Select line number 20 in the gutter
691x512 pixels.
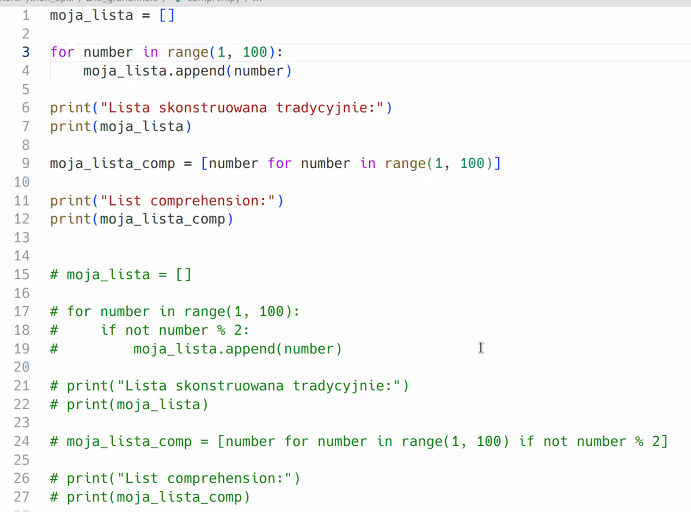[x=22, y=367]
